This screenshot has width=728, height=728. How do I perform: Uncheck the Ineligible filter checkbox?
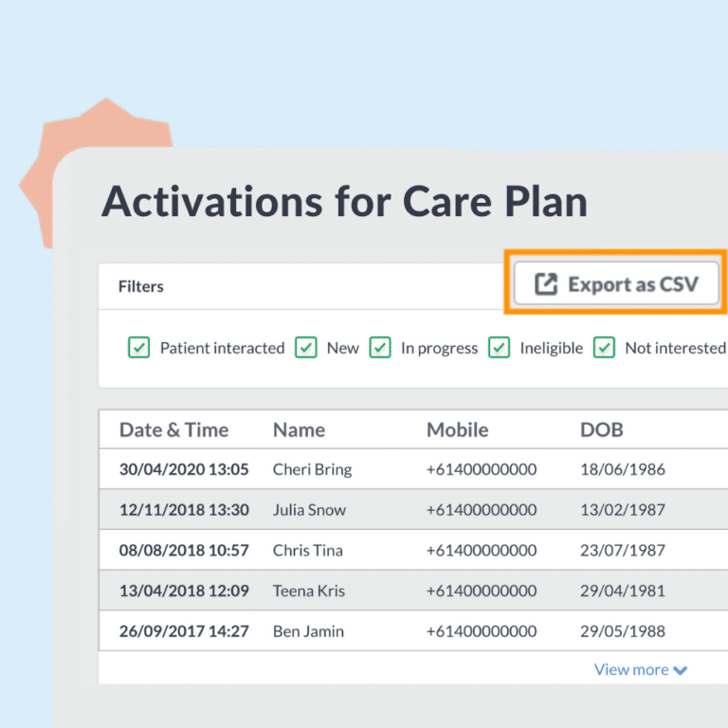coord(500,348)
